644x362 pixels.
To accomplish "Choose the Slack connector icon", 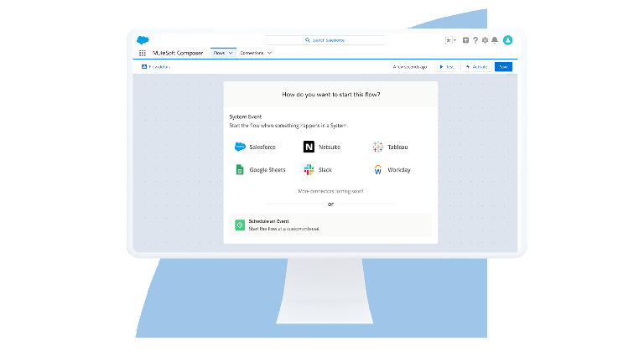I will [x=309, y=169].
